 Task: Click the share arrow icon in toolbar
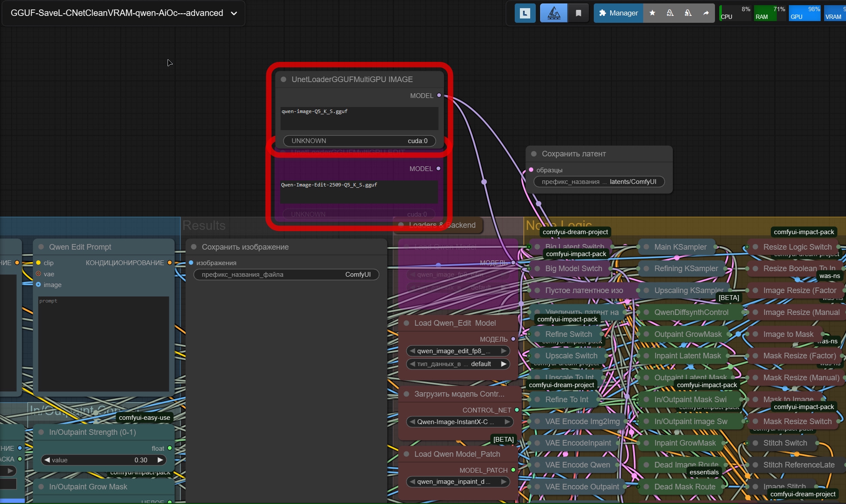(706, 13)
